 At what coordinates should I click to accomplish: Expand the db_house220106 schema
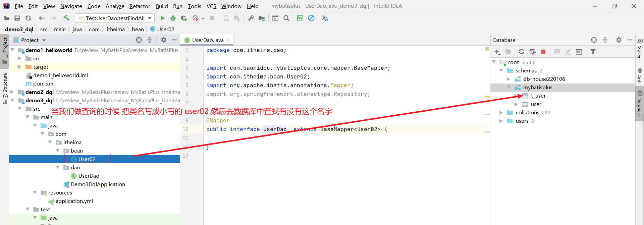508,79
